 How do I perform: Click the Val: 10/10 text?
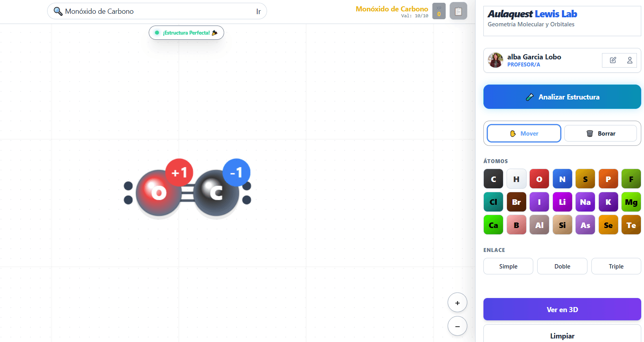(x=415, y=16)
